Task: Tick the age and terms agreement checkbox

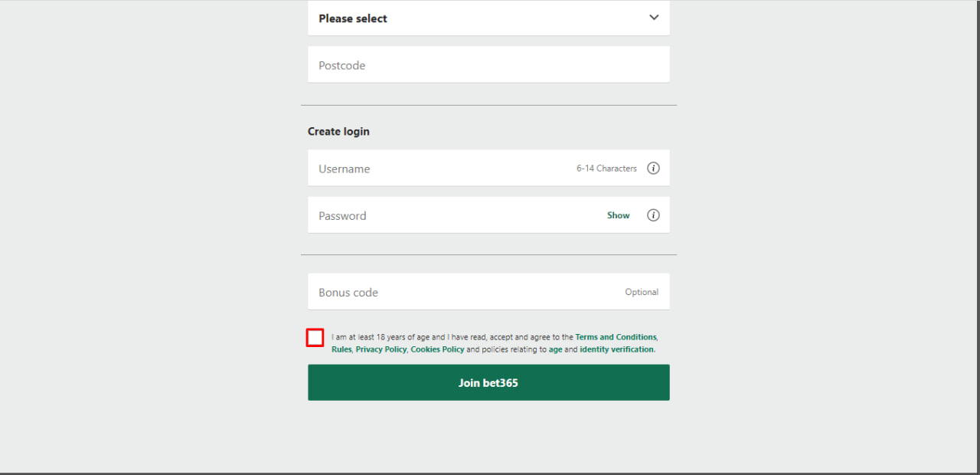Action: tap(315, 337)
